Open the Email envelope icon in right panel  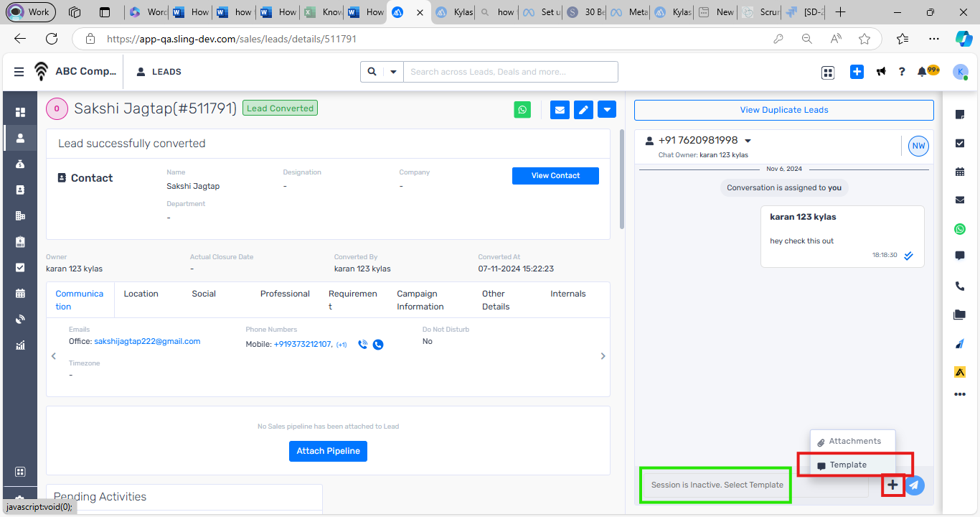(960, 200)
